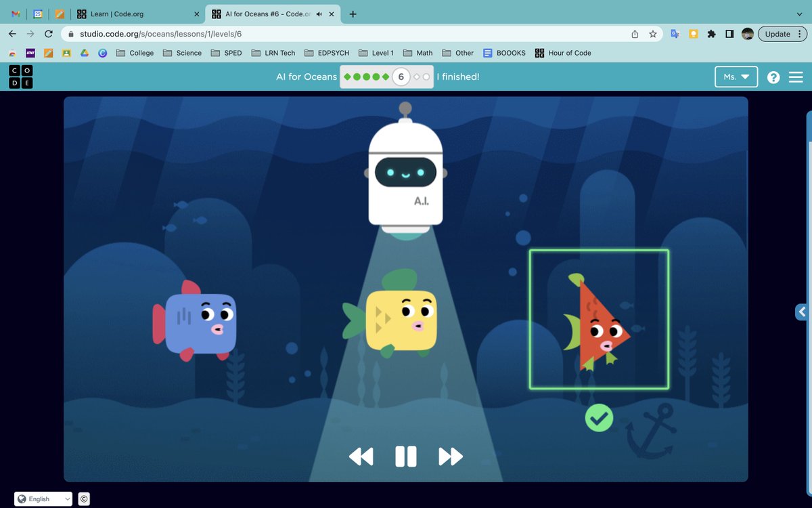Image resolution: width=812 pixels, height=508 pixels.
Task: Open the Hour of Code bookmark
Action: coord(562,53)
